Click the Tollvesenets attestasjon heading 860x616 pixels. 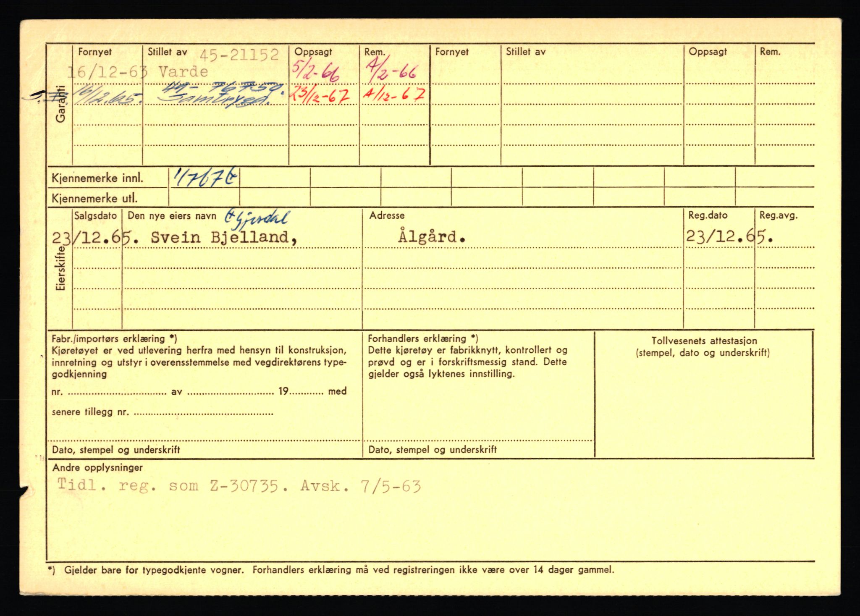[x=704, y=341]
